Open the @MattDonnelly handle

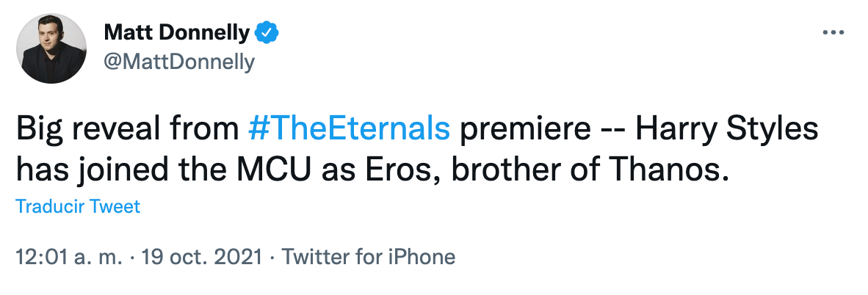[x=179, y=62]
